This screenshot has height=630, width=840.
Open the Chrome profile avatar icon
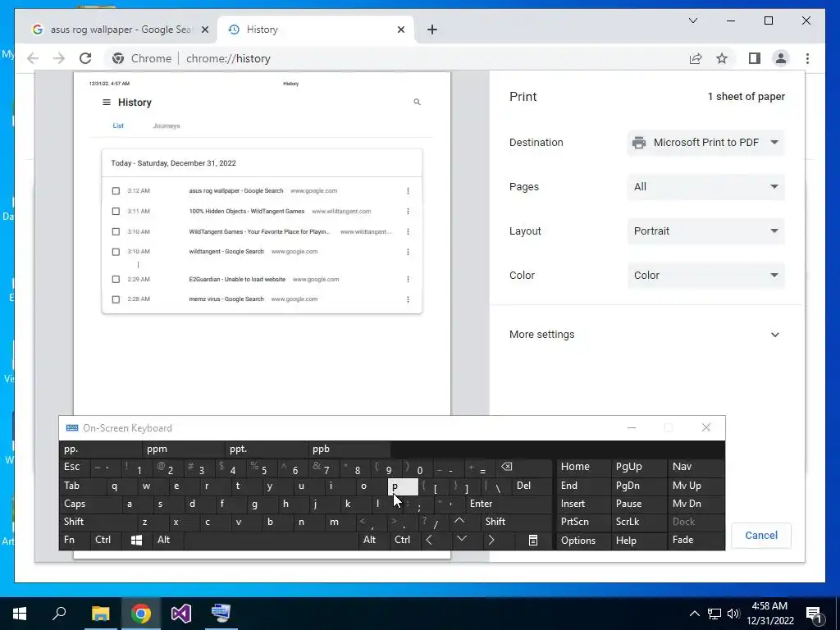coord(781,58)
